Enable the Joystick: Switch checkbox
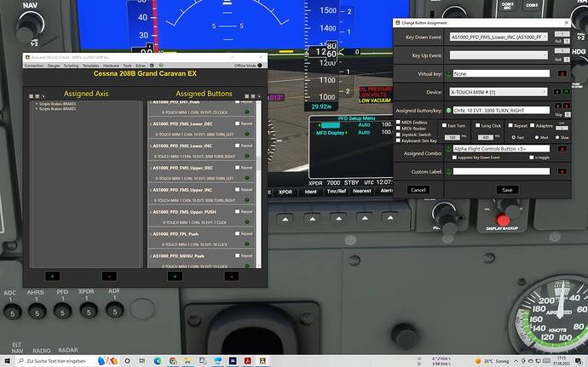The height and width of the screenshot is (367, 588). [x=398, y=135]
